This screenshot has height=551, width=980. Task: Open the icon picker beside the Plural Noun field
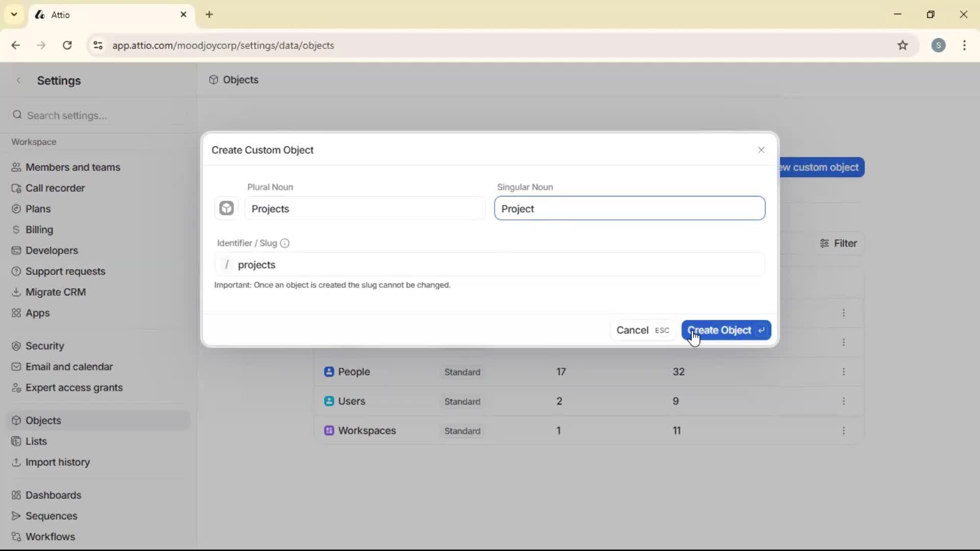pos(226,208)
